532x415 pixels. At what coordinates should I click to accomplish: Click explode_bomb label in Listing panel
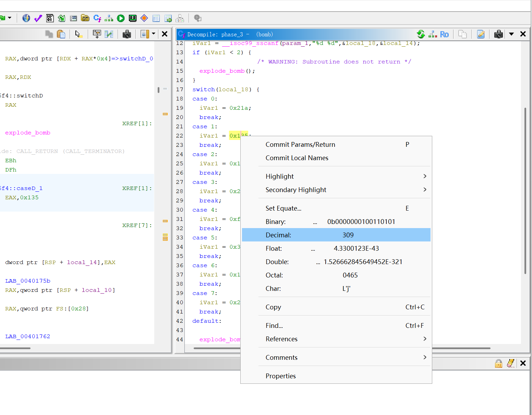28,133
